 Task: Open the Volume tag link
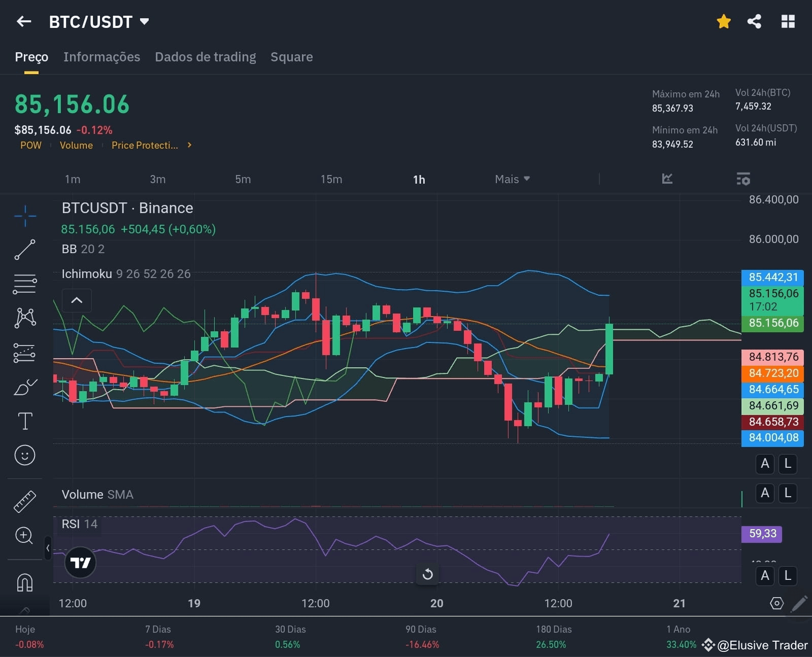point(76,145)
